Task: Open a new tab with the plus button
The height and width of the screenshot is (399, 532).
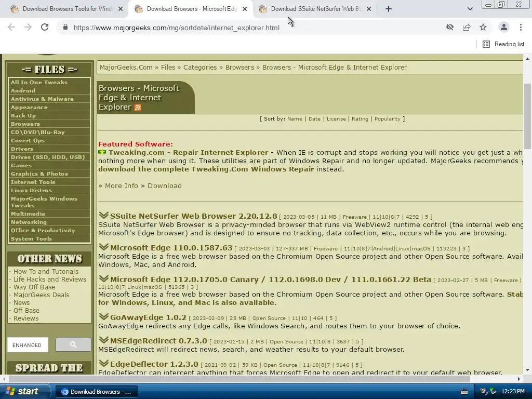Action: click(389, 9)
